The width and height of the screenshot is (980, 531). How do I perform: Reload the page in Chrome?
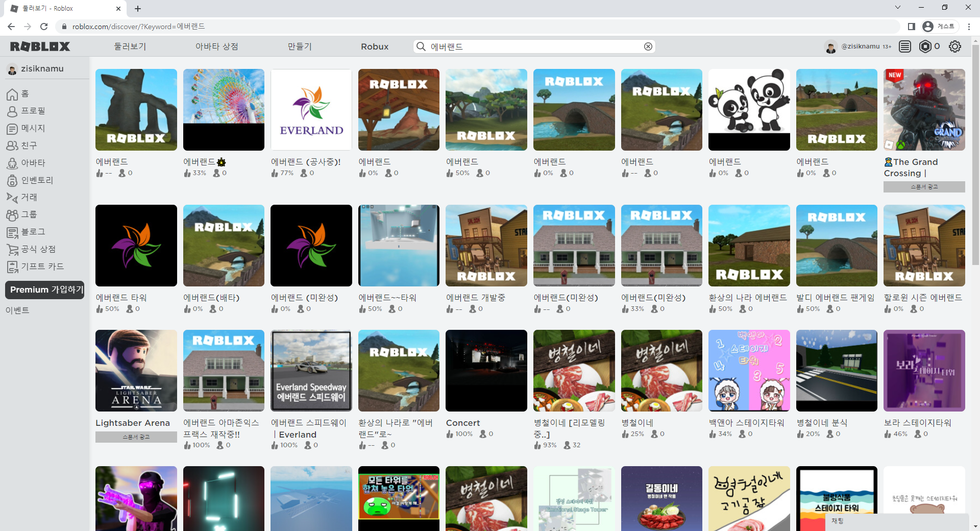tap(44, 27)
